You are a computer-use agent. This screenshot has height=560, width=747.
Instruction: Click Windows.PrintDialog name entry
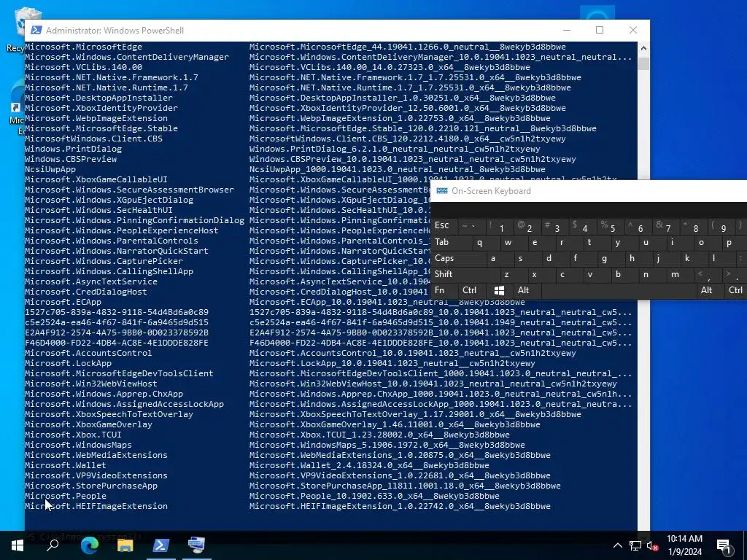[73, 149]
